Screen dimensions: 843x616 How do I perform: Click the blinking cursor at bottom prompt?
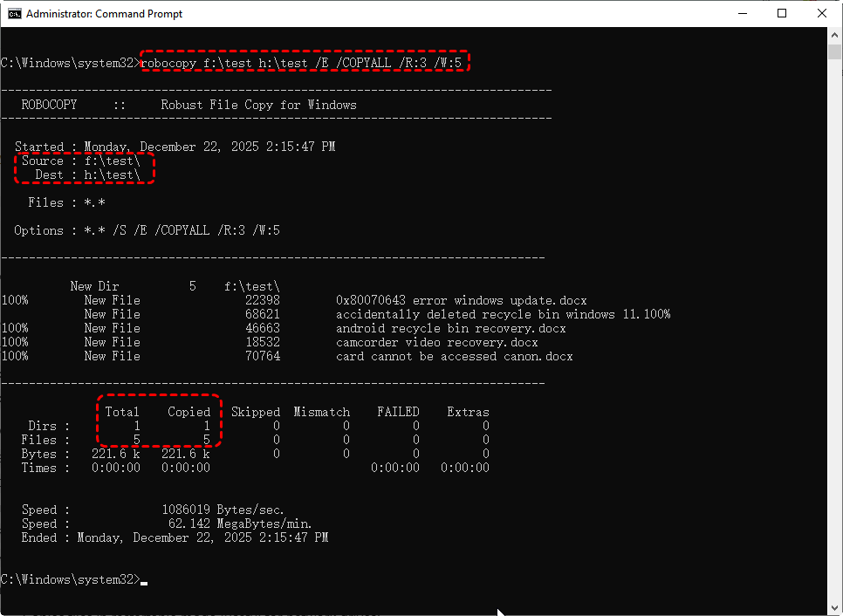point(144,581)
